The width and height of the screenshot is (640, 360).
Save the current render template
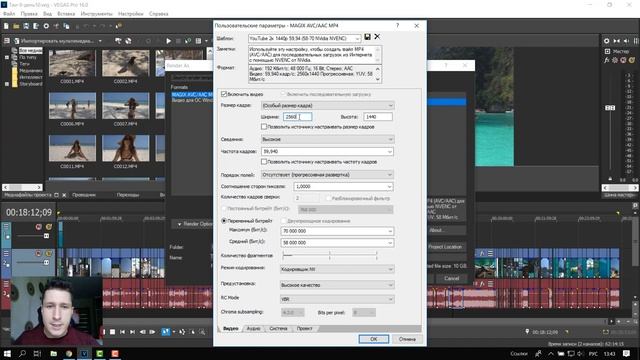[x=367, y=37]
